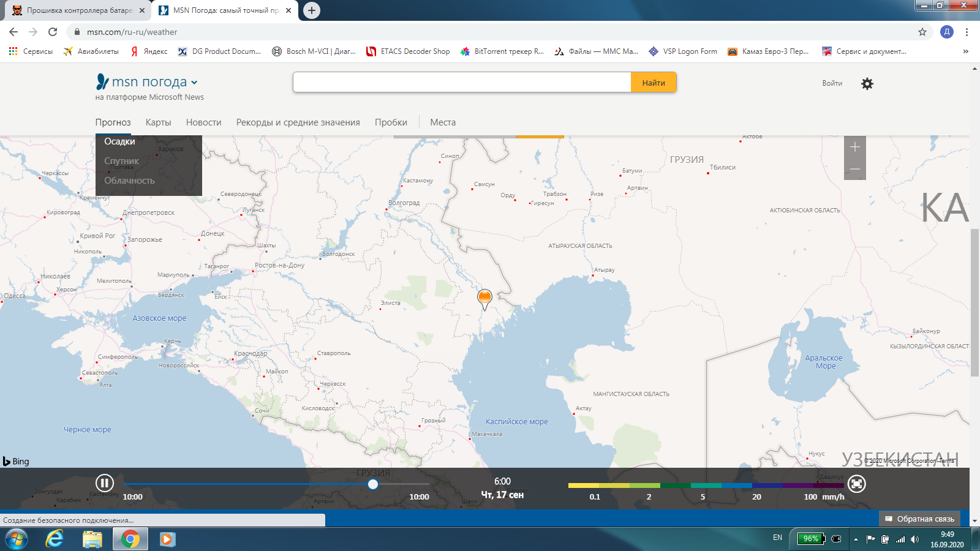The width and height of the screenshot is (980, 551).
Task: Click the 96% battery indicator
Action: pyautogui.click(x=811, y=539)
